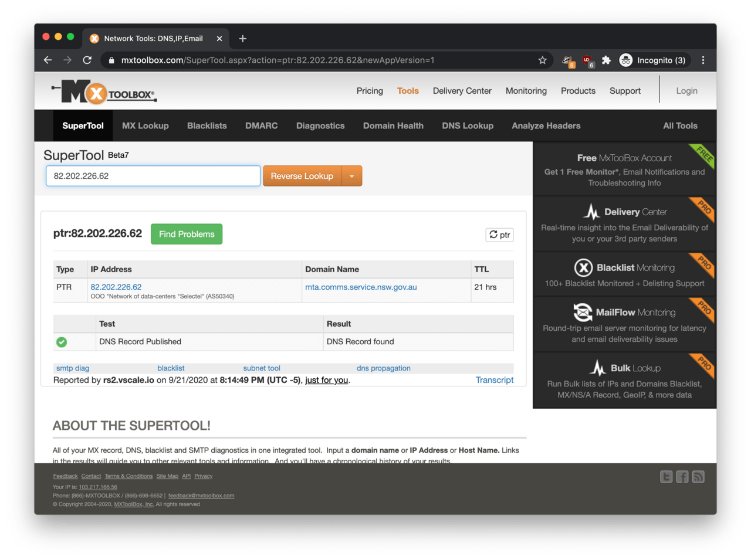Open the Terms & Conditions footer link
Image resolution: width=751 pixels, height=560 pixels.
[128, 476]
